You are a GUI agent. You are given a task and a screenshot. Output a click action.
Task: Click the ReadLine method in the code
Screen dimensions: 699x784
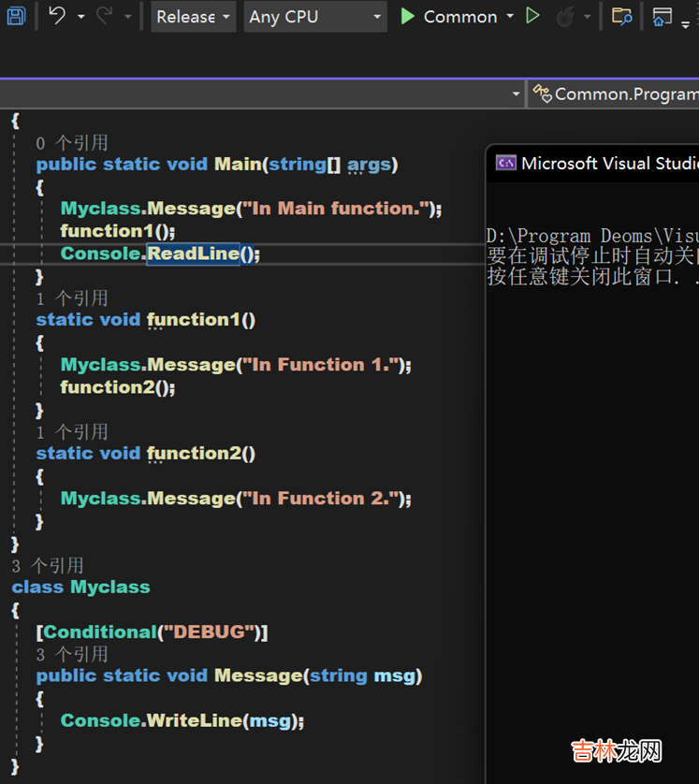[x=193, y=254]
